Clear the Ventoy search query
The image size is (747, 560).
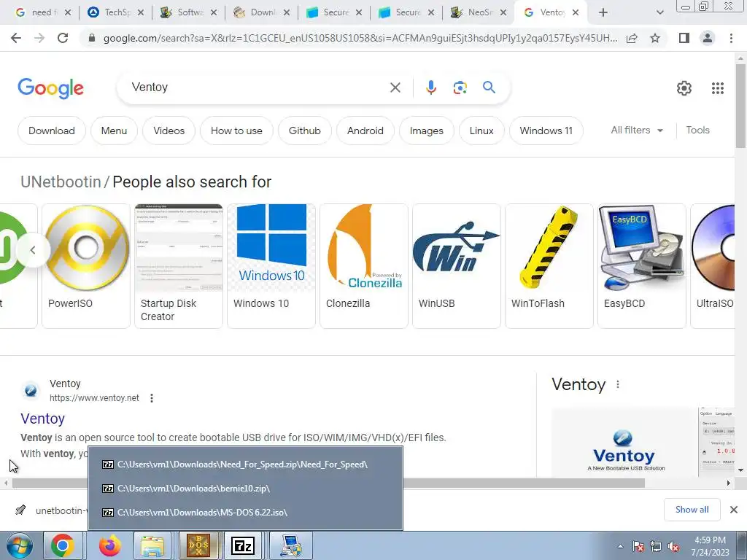(395, 87)
